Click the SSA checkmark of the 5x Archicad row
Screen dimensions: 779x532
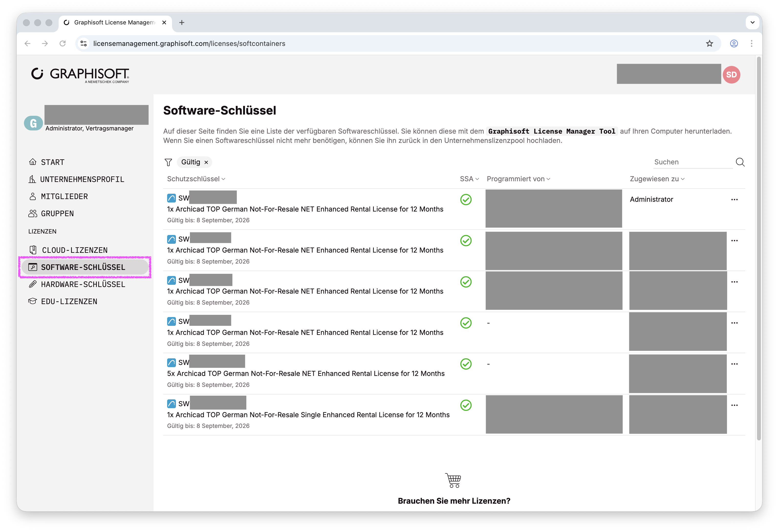click(465, 364)
